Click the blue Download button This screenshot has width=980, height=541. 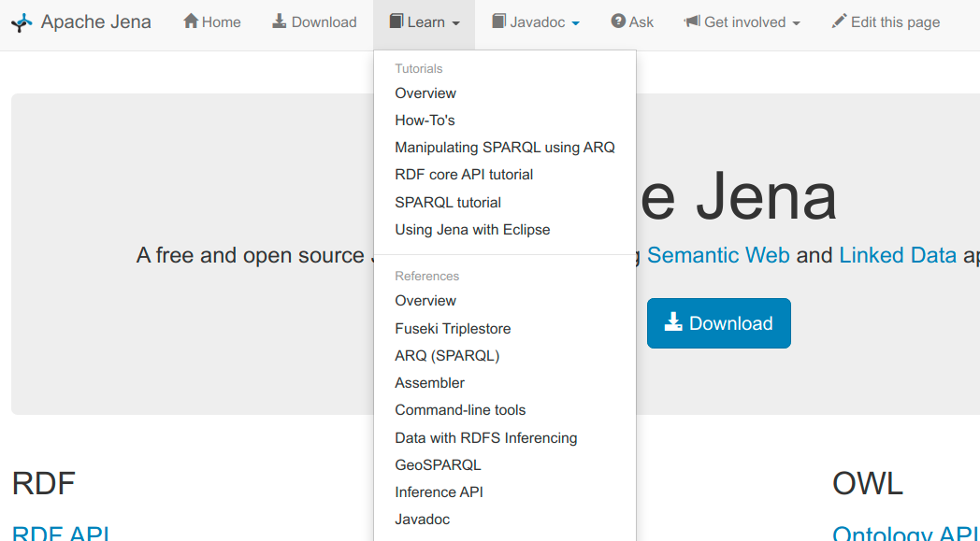[719, 323]
